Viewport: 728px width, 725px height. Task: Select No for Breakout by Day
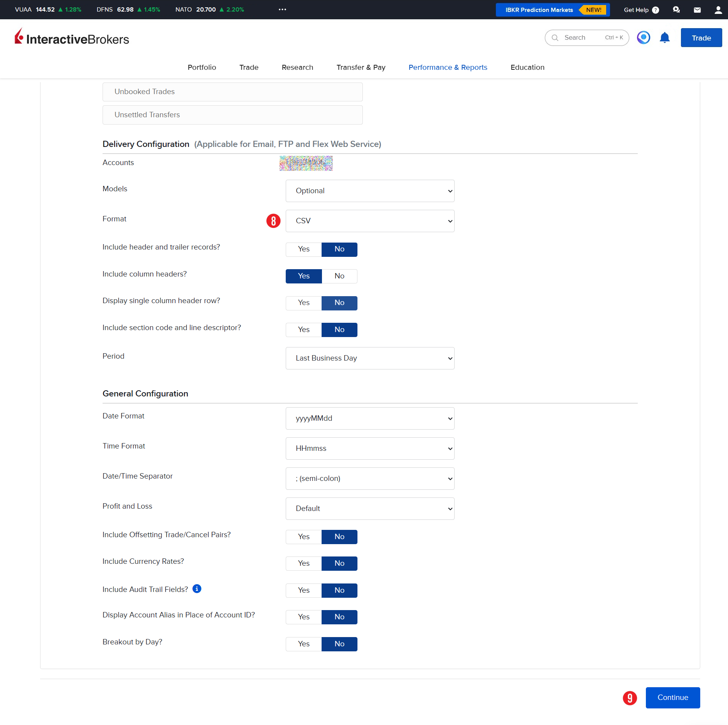point(339,644)
